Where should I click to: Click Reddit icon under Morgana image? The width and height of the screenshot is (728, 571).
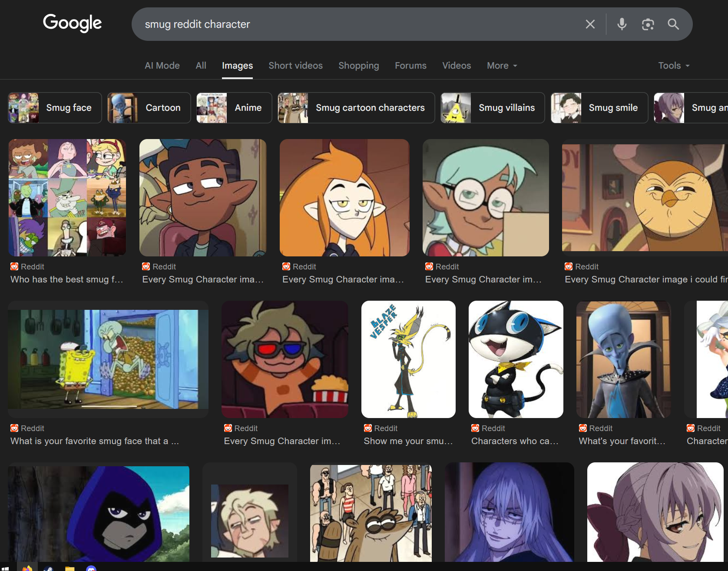point(475,428)
